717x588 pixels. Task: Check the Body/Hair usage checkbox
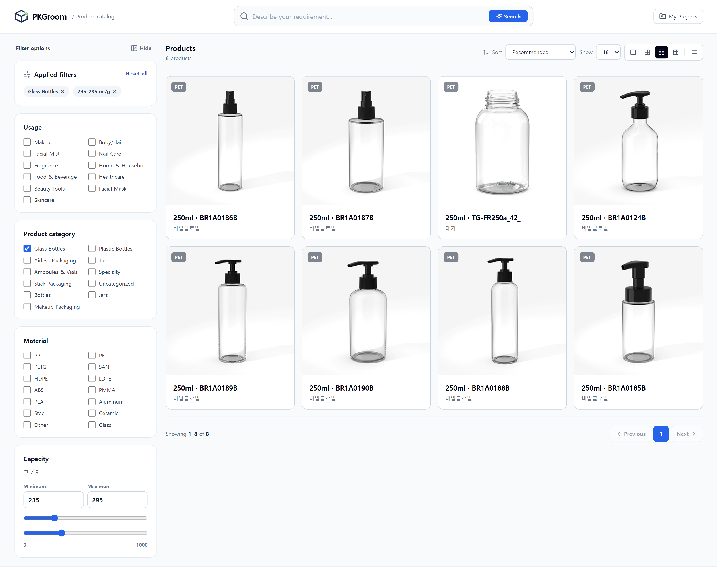pos(92,142)
